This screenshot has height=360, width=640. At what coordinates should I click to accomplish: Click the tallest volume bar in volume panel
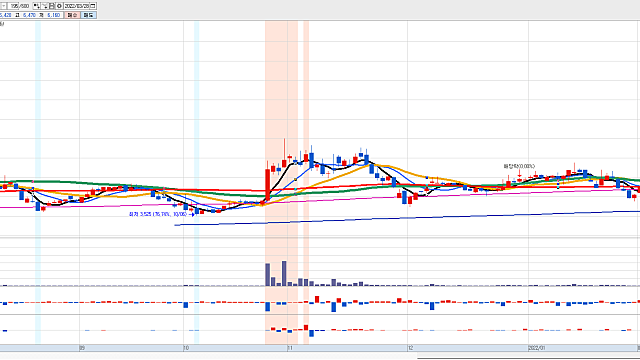[x=284, y=273]
